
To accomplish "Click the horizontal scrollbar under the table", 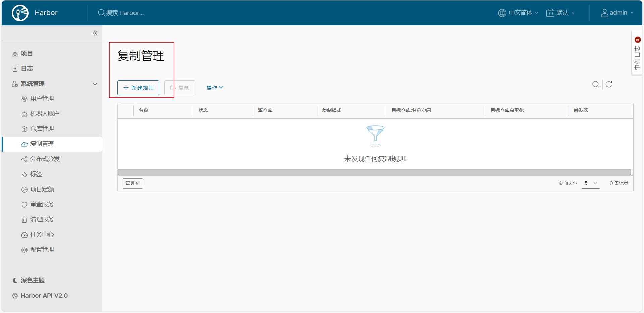I will click(374, 172).
